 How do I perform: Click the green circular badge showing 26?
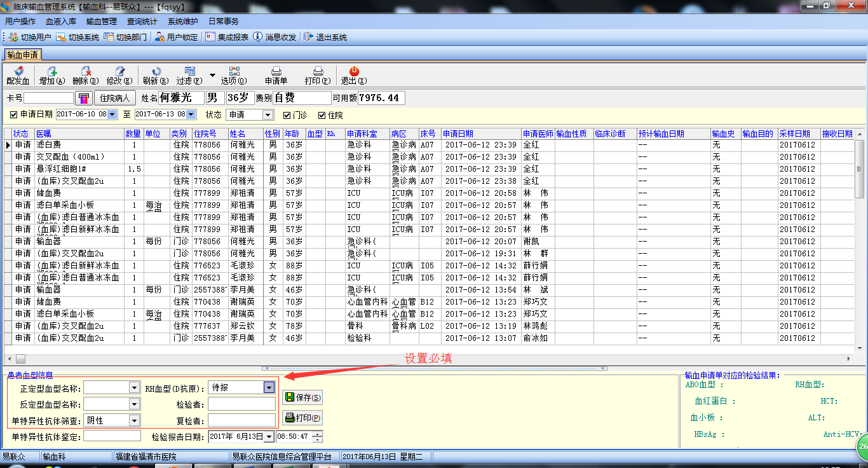[862, 446]
